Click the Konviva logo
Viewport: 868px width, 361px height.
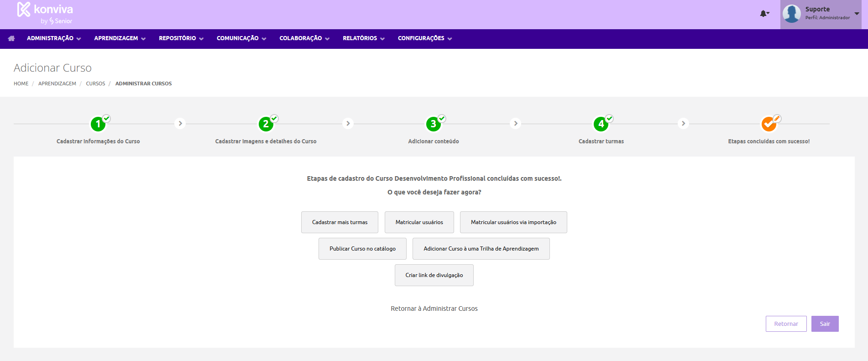(45, 13)
